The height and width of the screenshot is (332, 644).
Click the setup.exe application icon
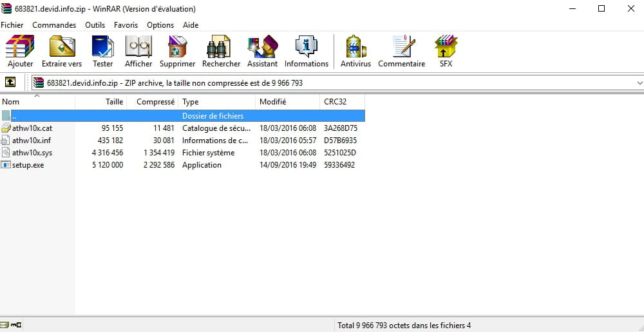pyautogui.click(x=6, y=165)
